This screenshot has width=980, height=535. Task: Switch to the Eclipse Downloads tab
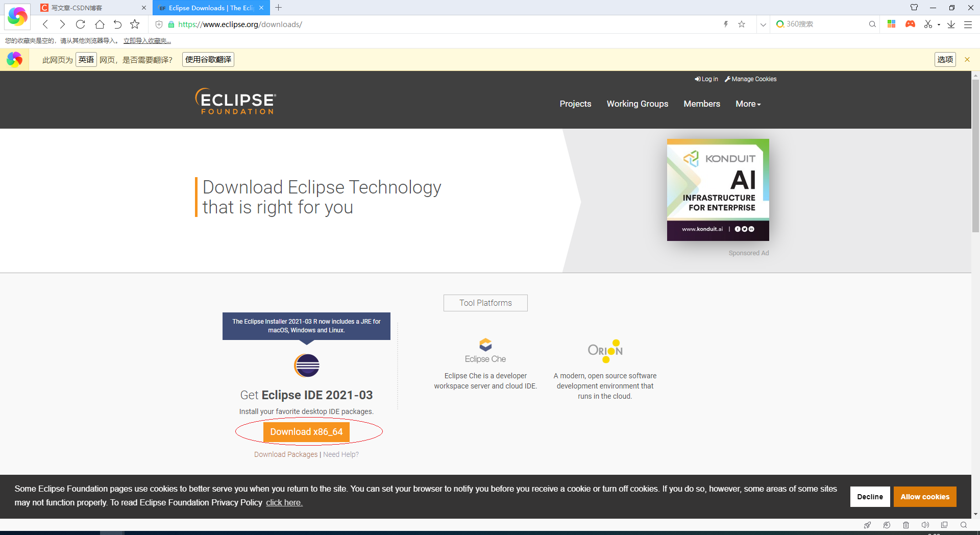pyautogui.click(x=211, y=8)
